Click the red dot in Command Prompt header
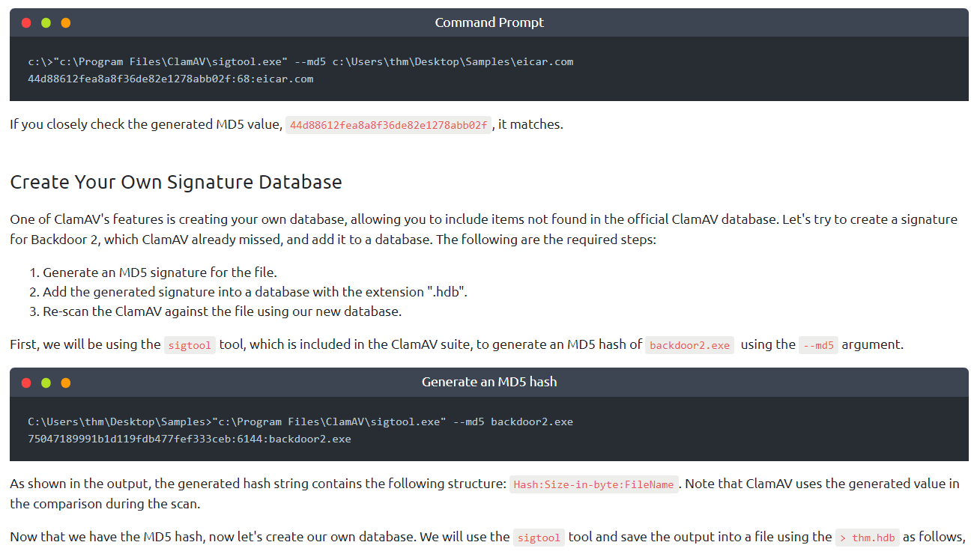980x551 pixels. [x=26, y=23]
